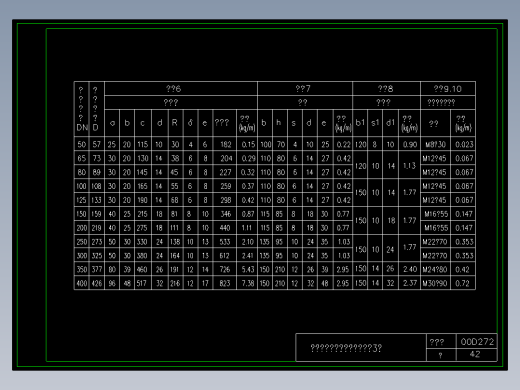Click the bolt spec 'M8?30'
520x390 pixels.
pyautogui.click(x=435, y=144)
